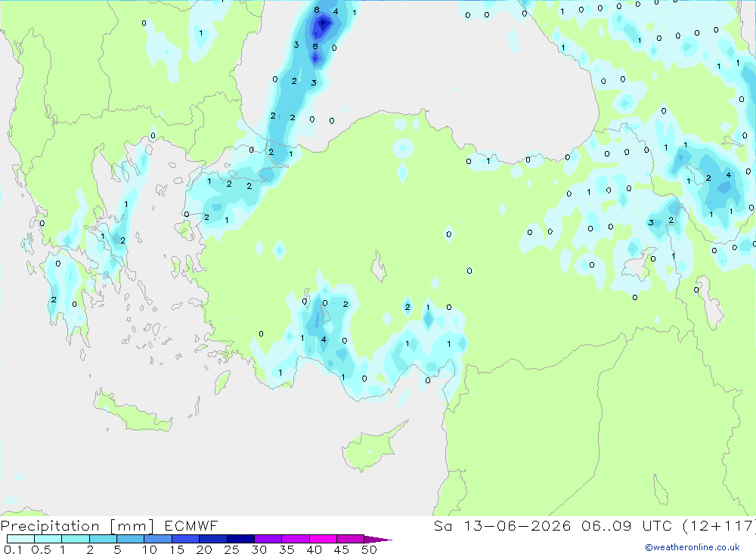Pick the 30–35 mm violet legend swatch
Image resolution: width=756 pixels, height=554 pixels.
268,539
